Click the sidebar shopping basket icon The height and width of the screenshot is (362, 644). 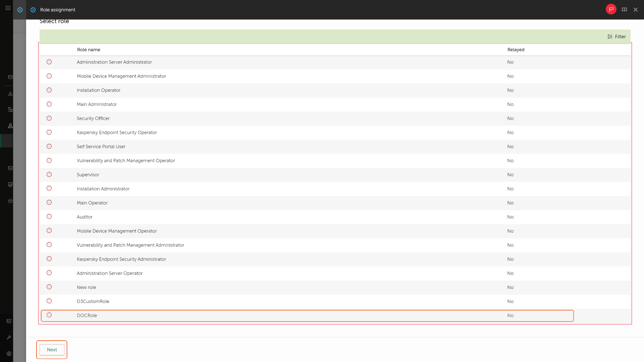pyautogui.click(x=10, y=201)
